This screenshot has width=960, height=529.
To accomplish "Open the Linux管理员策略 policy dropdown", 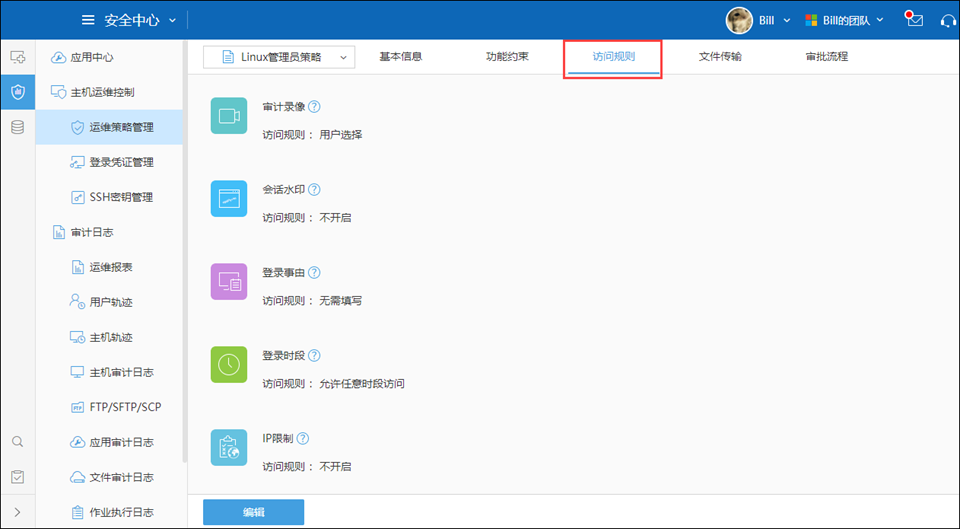I will (x=279, y=57).
